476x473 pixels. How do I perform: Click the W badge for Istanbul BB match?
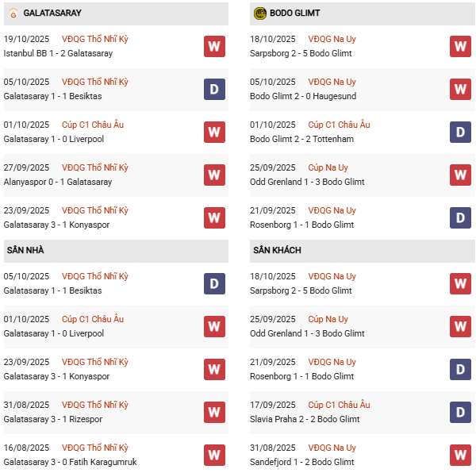[x=213, y=47]
